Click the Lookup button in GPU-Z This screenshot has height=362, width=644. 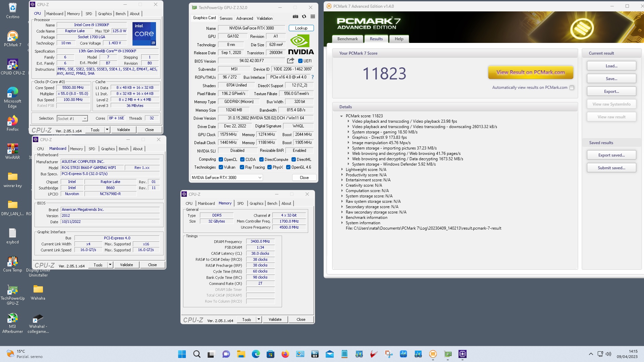click(x=301, y=28)
